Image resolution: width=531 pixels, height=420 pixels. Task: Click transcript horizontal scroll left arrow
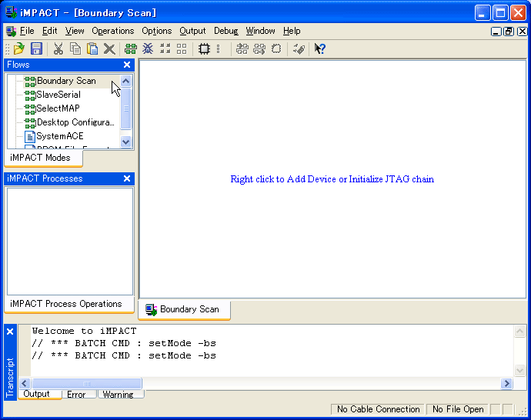pos(25,384)
